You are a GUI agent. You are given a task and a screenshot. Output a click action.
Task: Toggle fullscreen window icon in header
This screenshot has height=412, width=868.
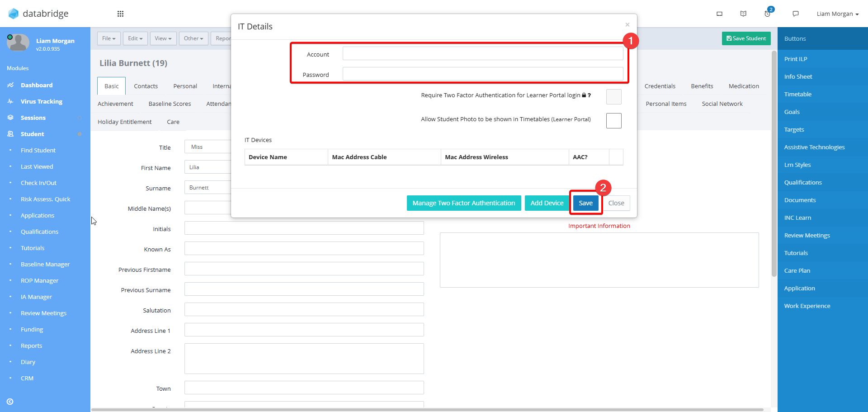click(x=719, y=14)
